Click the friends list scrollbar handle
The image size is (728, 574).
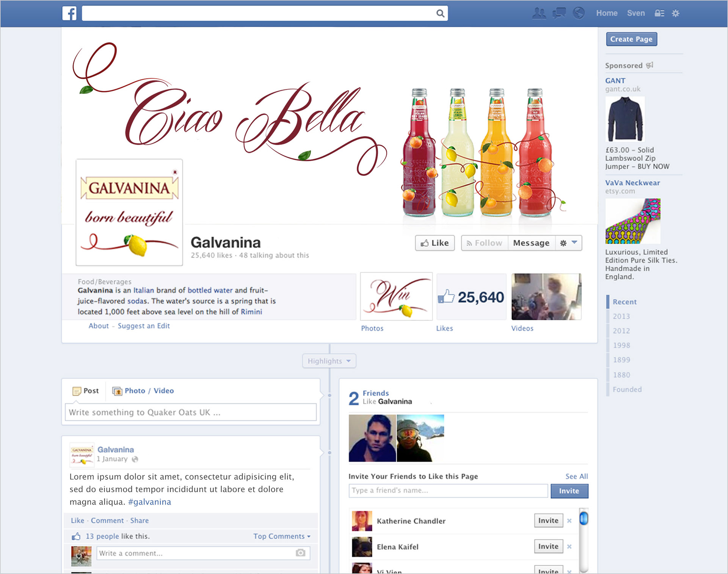pyautogui.click(x=584, y=518)
